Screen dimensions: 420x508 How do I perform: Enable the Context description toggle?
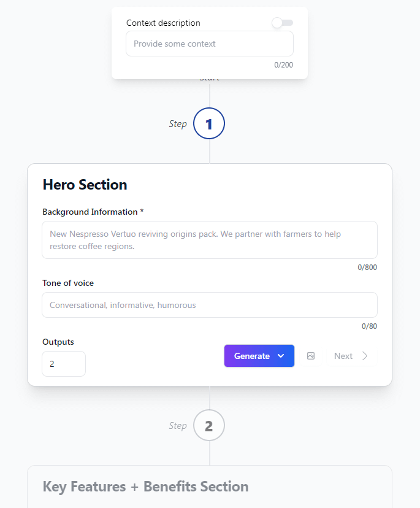tap(281, 23)
